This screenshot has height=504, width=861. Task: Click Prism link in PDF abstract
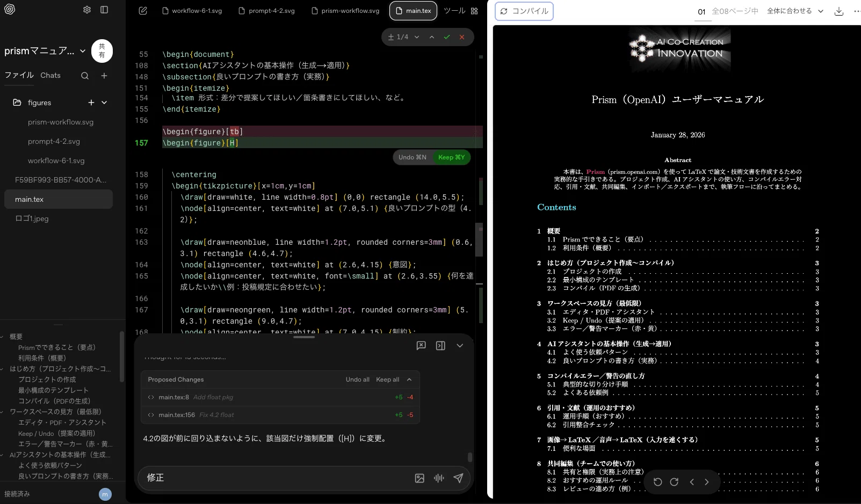coord(595,172)
